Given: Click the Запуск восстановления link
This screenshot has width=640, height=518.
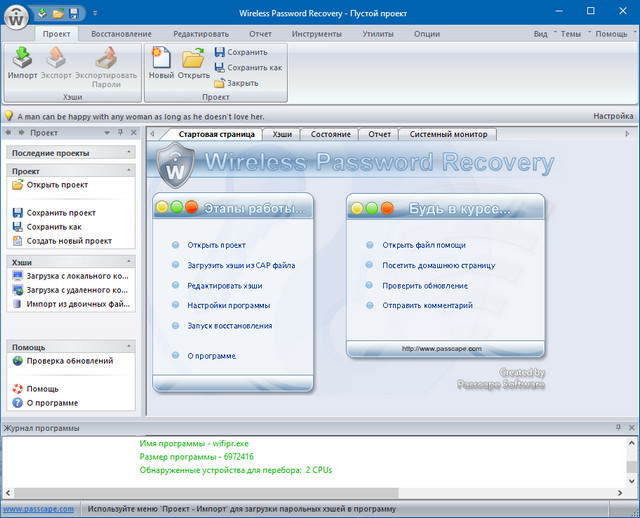Looking at the screenshot, I should pyautogui.click(x=229, y=326).
